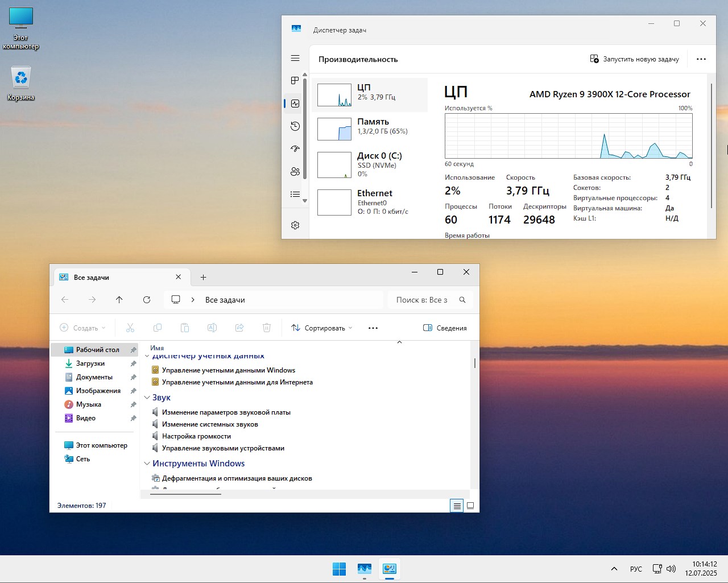Open the Details page in Task Manager
Screen dimensions: 728x583
(295, 195)
